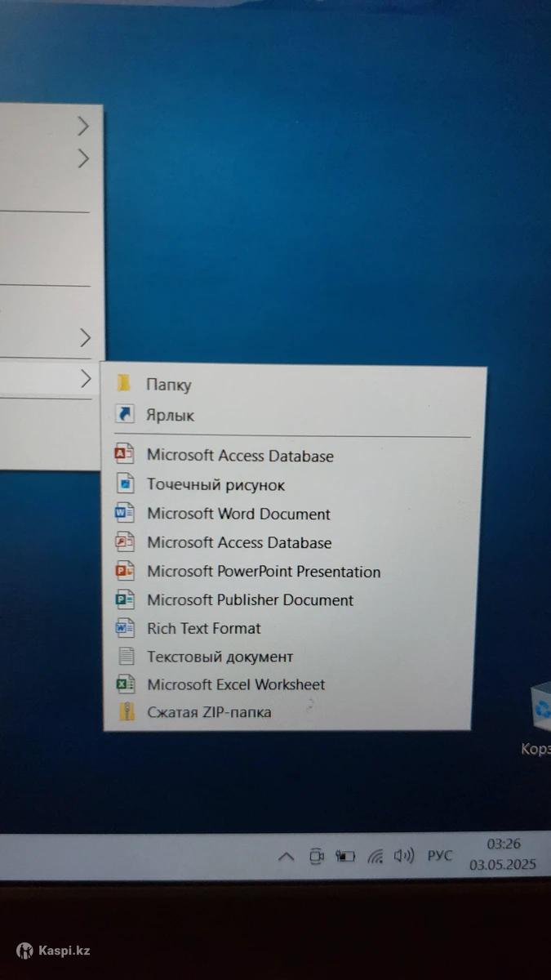Select the yellow folder icon for Папку
This screenshot has width=551, height=980.
[124, 383]
